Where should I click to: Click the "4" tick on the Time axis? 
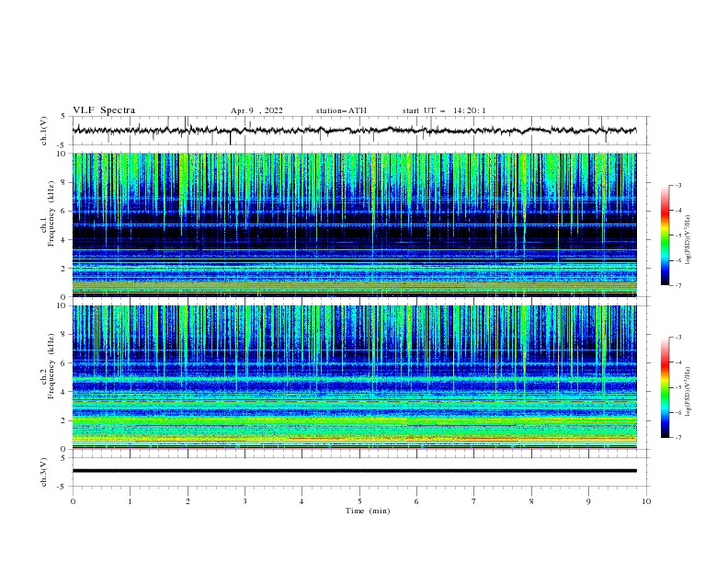pos(301,501)
